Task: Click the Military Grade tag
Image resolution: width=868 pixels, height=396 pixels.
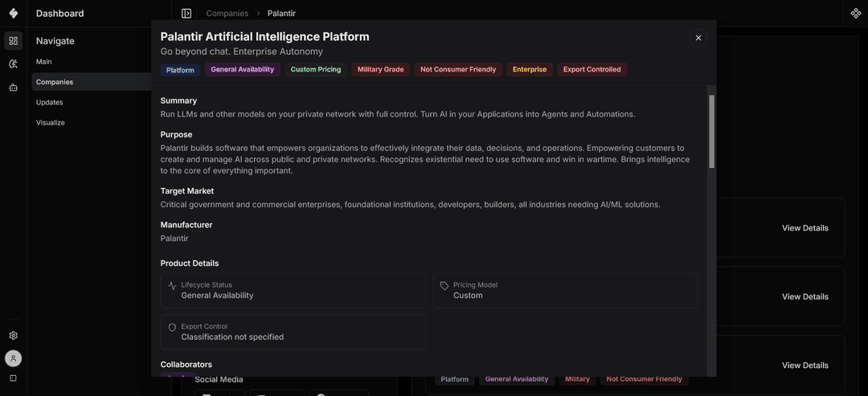Action: pyautogui.click(x=380, y=70)
